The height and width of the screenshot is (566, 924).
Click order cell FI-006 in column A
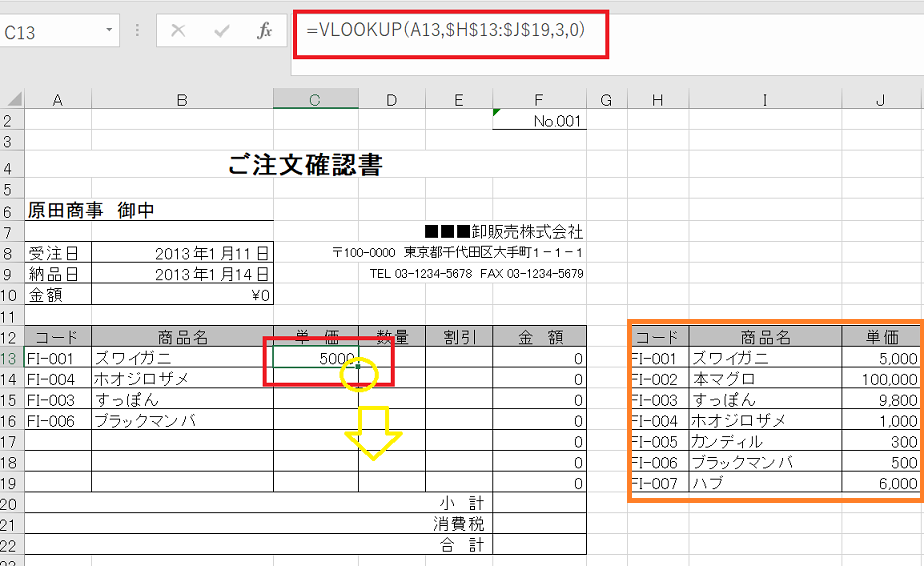pos(58,421)
